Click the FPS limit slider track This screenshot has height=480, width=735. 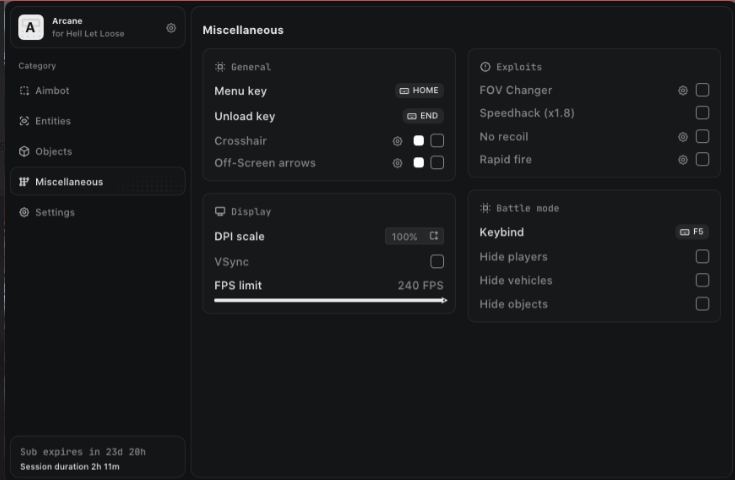[x=330, y=300]
